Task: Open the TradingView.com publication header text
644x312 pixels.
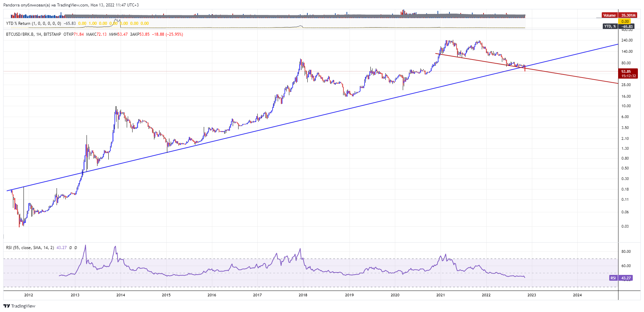Action: (71, 5)
